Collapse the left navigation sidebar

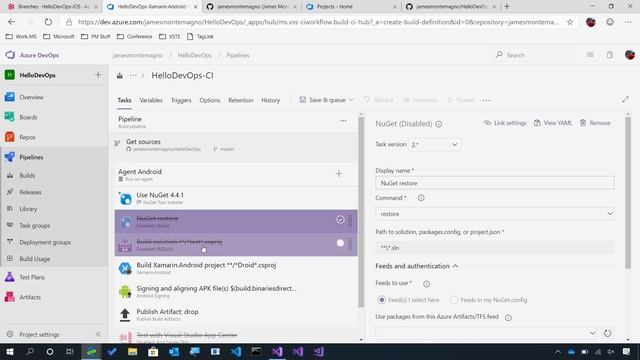tap(98, 334)
